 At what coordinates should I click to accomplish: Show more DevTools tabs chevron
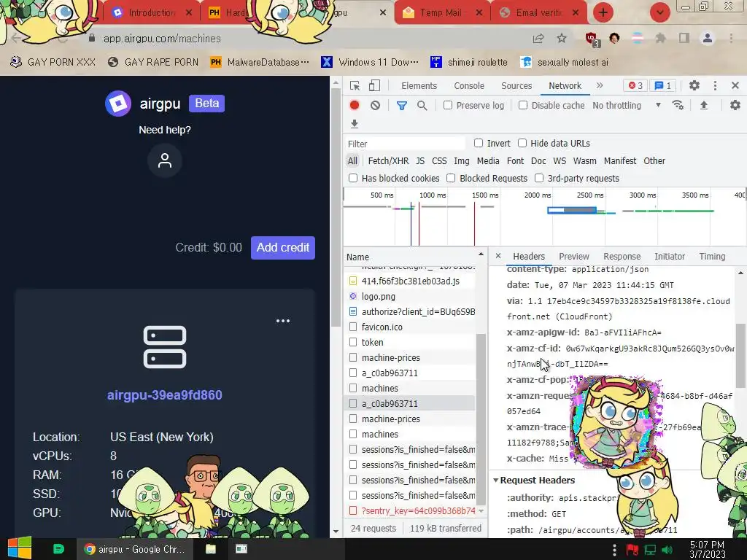pyautogui.click(x=600, y=86)
